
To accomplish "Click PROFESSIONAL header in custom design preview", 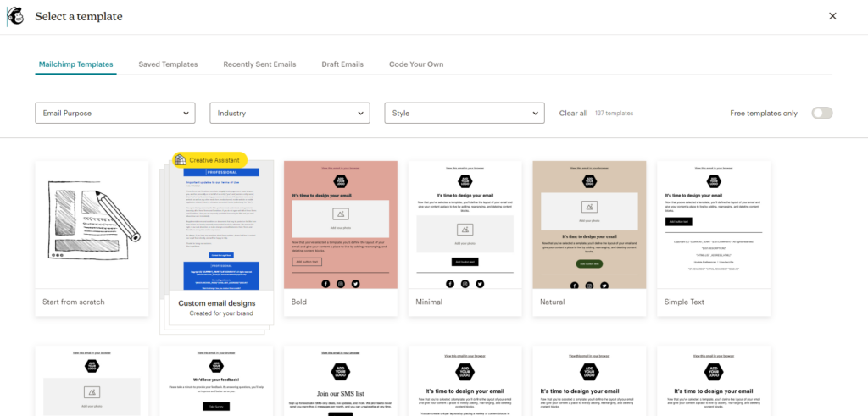I will click(221, 172).
